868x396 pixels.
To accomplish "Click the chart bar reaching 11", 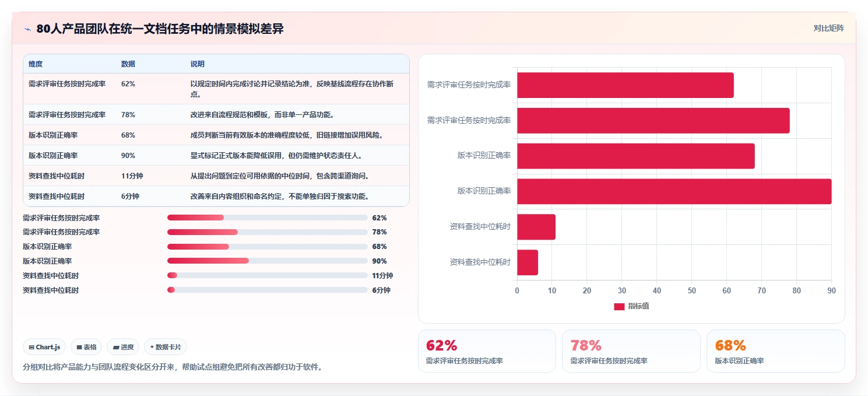I will tap(536, 227).
